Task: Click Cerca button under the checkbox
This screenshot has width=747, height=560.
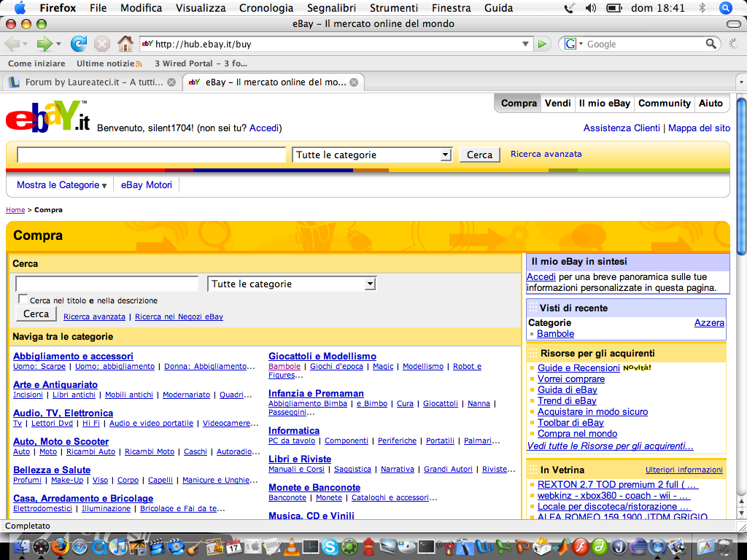Action: 36,314
